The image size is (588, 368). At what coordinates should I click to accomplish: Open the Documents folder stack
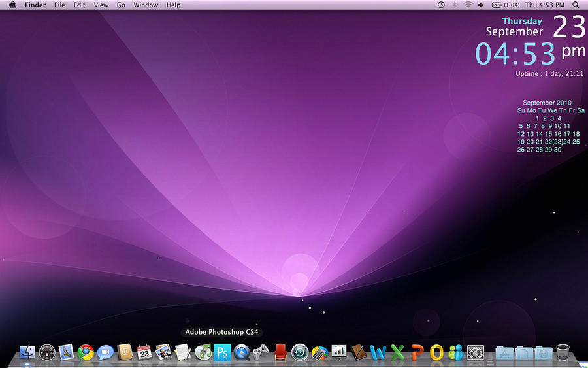[524, 353]
